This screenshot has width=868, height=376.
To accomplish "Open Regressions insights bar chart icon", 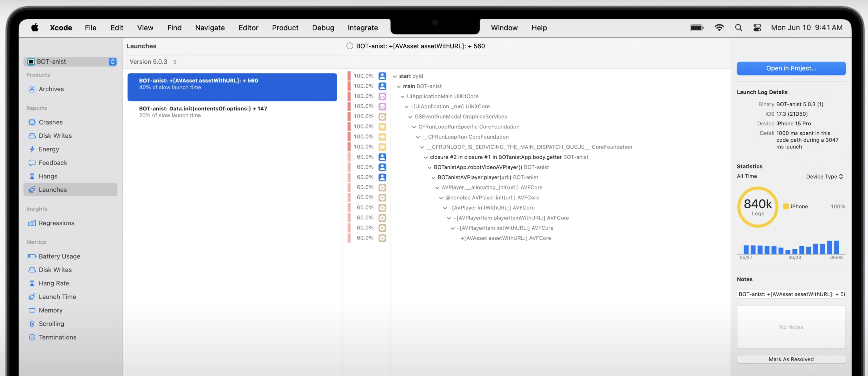I will pyautogui.click(x=56, y=223).
